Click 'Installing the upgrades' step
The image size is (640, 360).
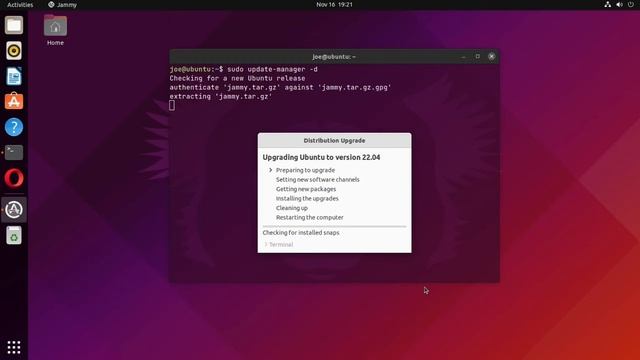pos(307,198)
